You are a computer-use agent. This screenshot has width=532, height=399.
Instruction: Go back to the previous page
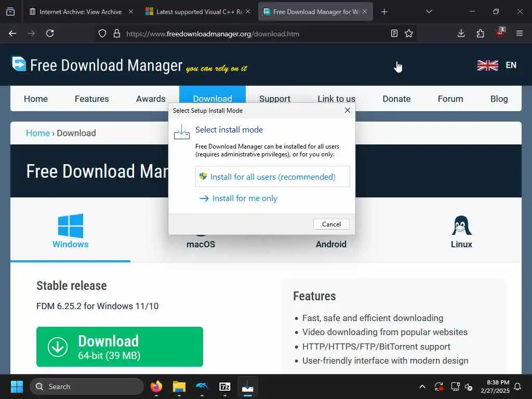(x=12, y=33)
